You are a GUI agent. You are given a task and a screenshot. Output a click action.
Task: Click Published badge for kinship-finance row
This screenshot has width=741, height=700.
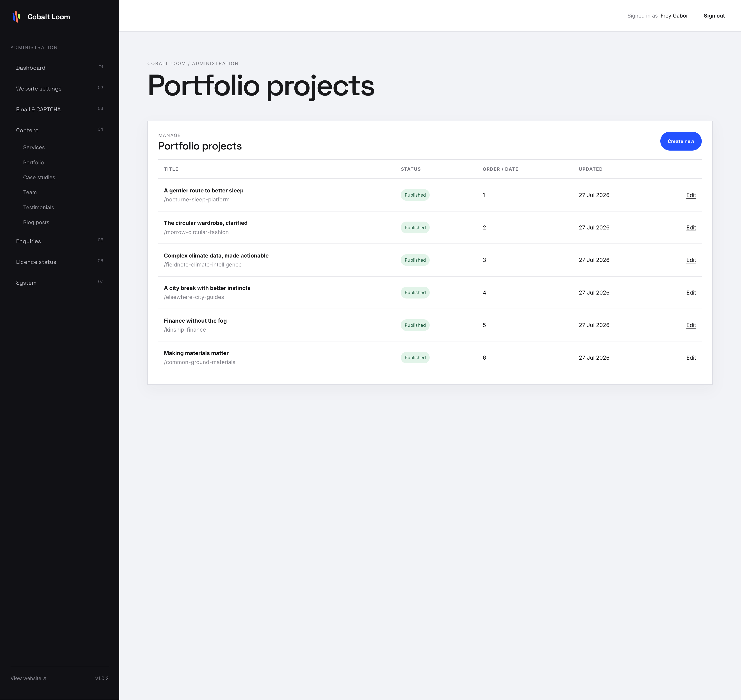(415, 325)
